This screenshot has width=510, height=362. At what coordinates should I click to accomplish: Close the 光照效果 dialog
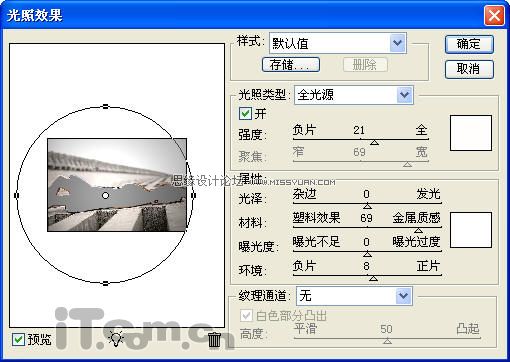tap(494, 16)
